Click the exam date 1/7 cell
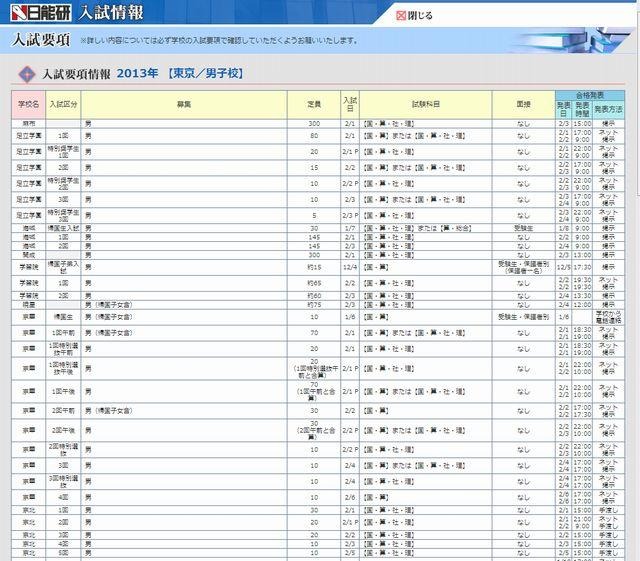The height and width of the screenshot is (561, 640). coord(350,228)
